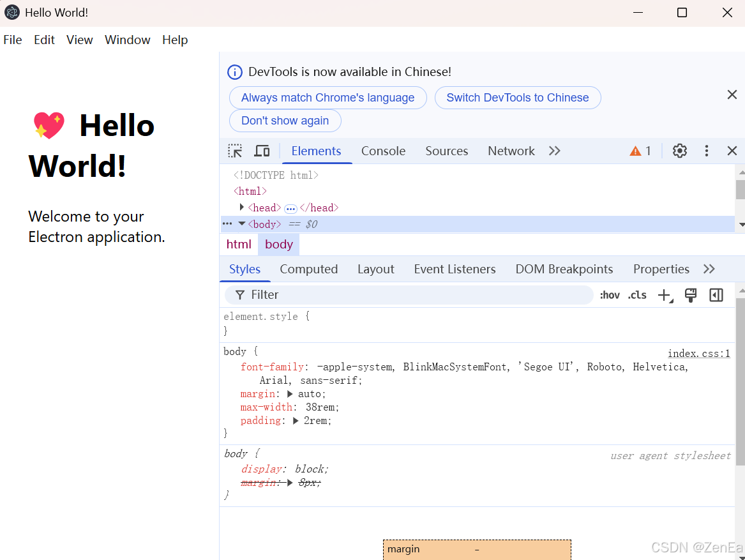Viewport: 745px width, 560px height.
Task: Toggle element state with :hov
Action: [x=610, y=295]
